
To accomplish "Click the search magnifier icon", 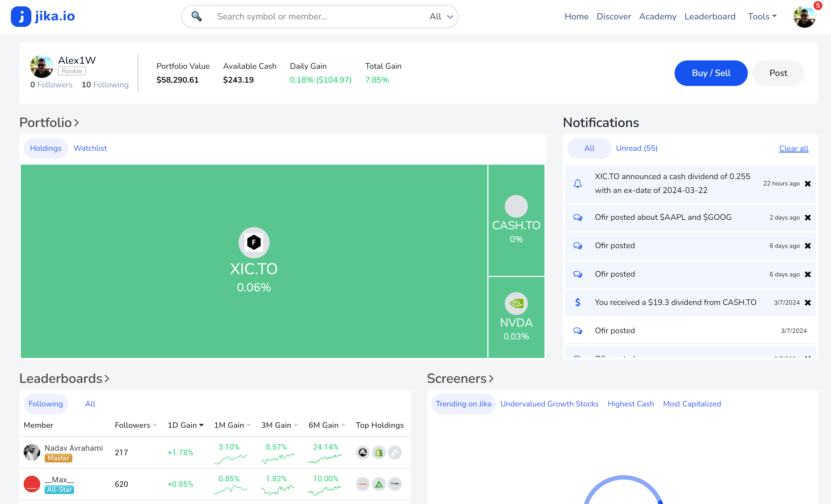I will pos(196,16).
